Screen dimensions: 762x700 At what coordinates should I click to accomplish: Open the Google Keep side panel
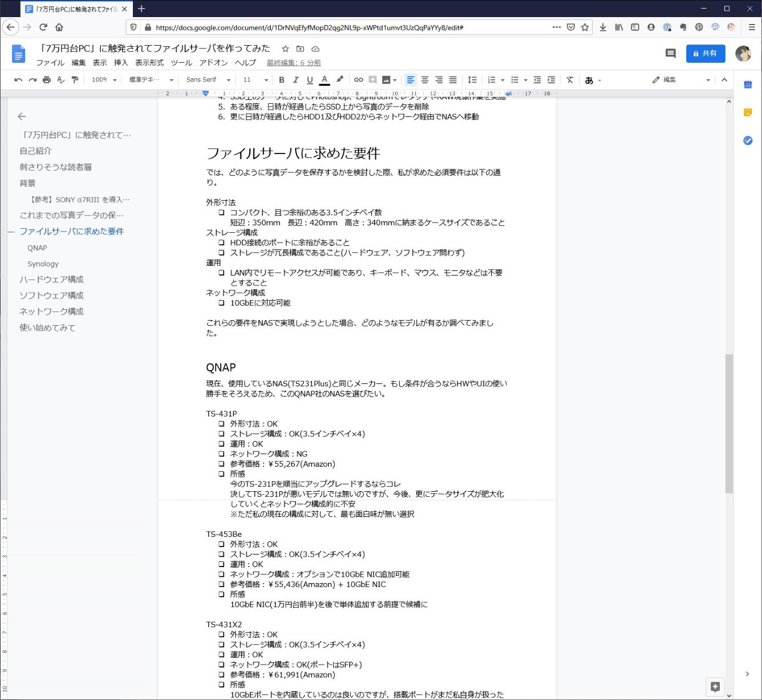point(748,112)
